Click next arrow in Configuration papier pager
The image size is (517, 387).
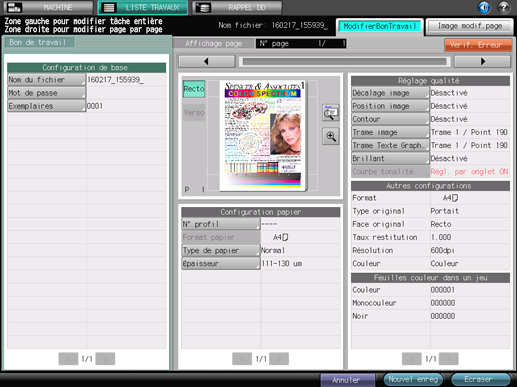(x=279, y=359)
